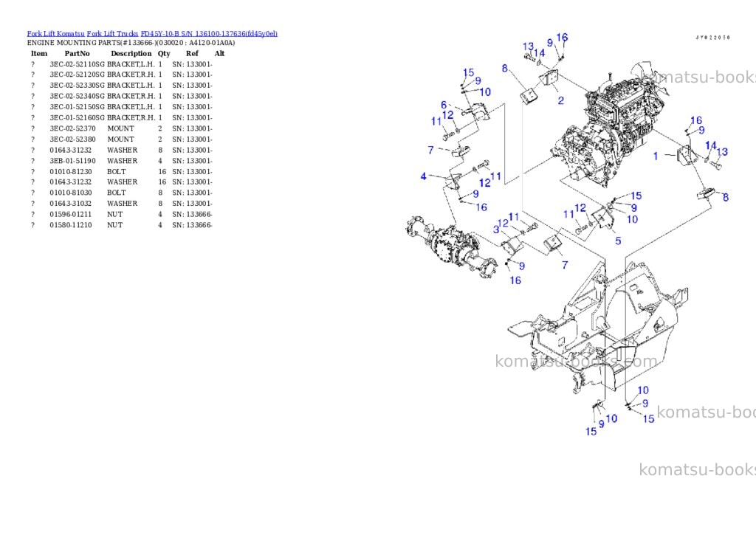Select part number 3EC-02-52380
Screen dimensions: 756x535
(x=72, y=139)
